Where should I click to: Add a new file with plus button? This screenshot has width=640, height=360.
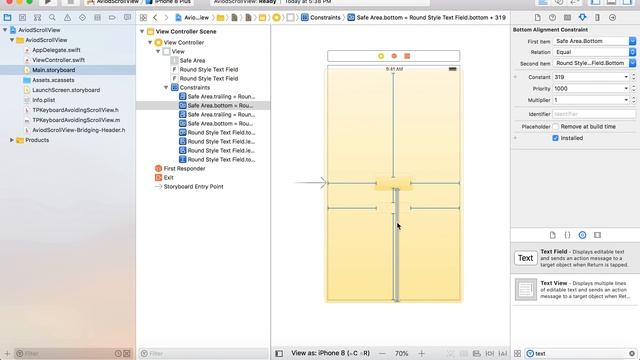pos(7,353)
